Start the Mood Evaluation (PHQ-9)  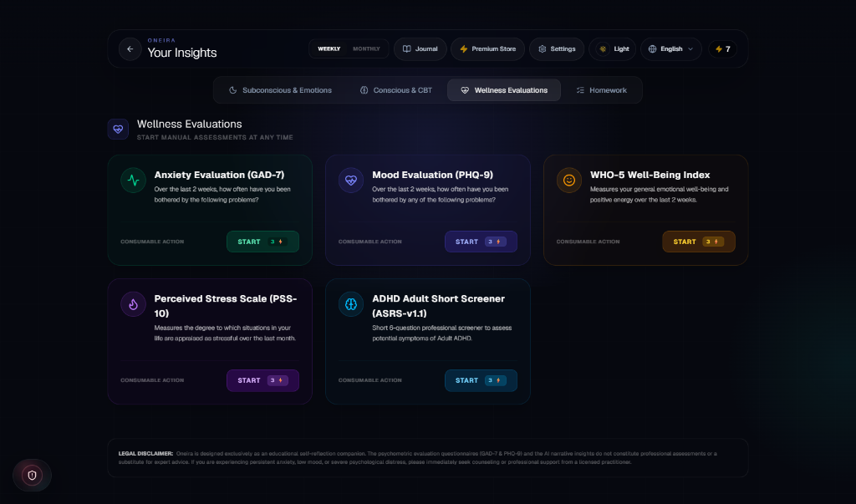pyautogui.click(x=481, y=242)
